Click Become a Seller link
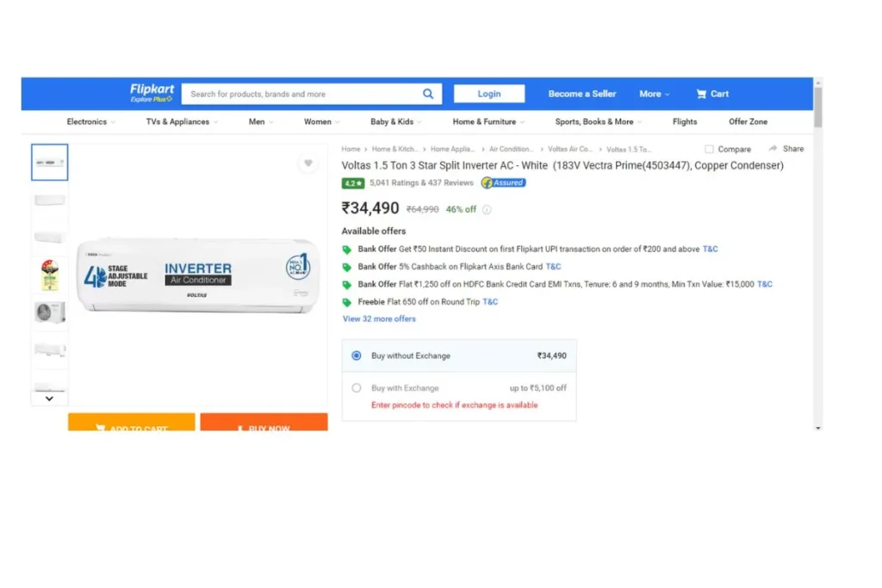 (582, 94)
